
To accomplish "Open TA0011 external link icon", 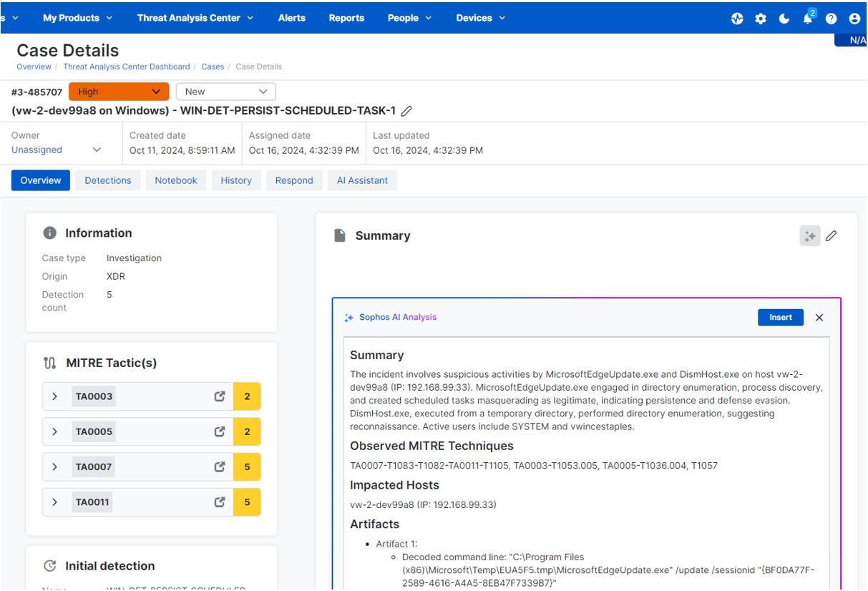I will tap(220, 502).
